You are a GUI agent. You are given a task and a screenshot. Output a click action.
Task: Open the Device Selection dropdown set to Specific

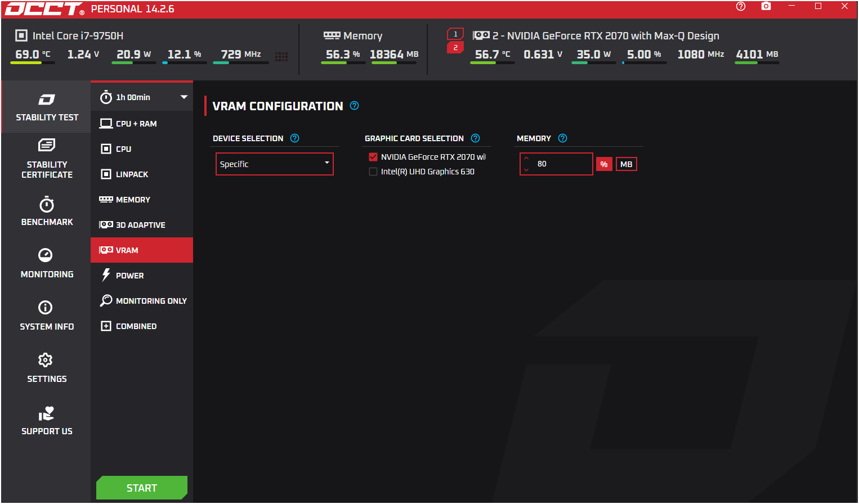tap(275, 164)
